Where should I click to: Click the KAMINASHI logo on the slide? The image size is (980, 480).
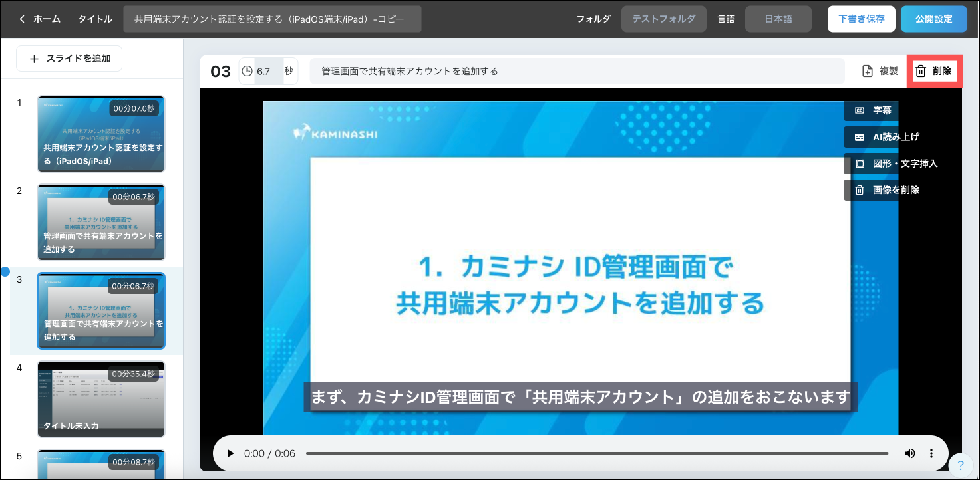[335, 133]
